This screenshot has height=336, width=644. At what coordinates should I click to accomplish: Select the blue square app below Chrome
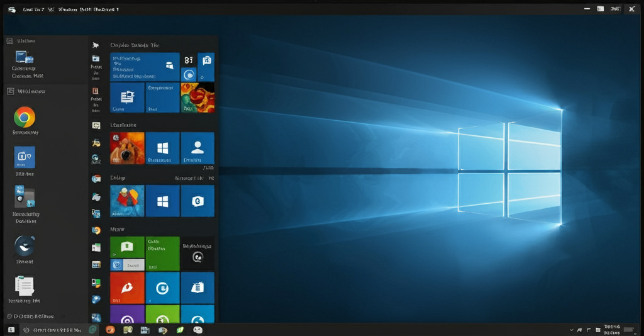coord(25,157)
